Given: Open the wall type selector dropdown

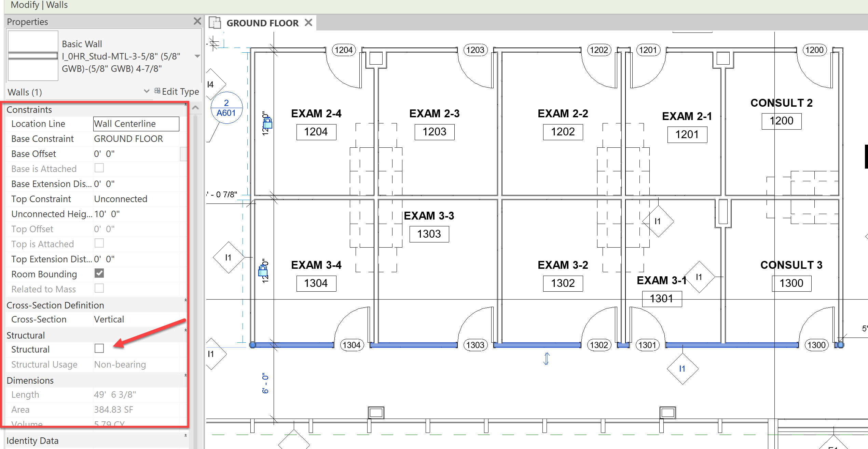Looking at the screenshot, I should 197,56.
